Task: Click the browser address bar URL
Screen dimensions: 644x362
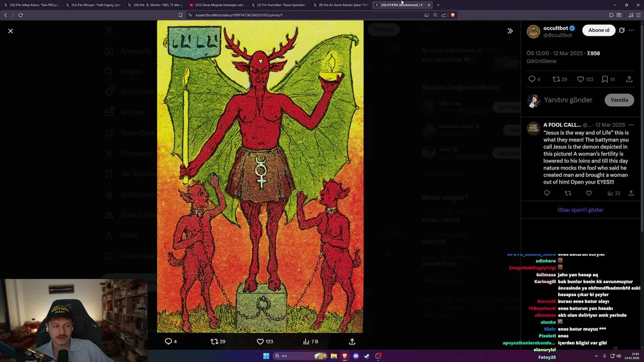Action: pyautogui.click(x=239, y=15)
